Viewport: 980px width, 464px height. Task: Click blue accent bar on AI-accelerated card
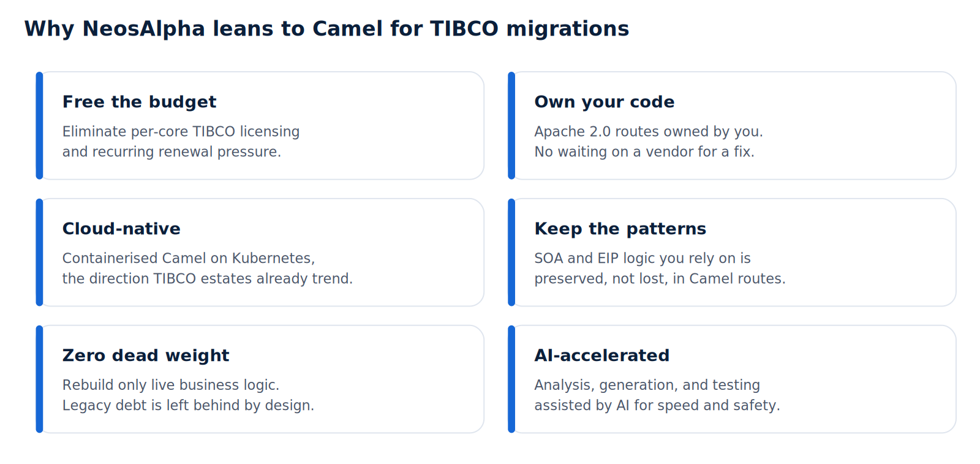coord(511,379)
